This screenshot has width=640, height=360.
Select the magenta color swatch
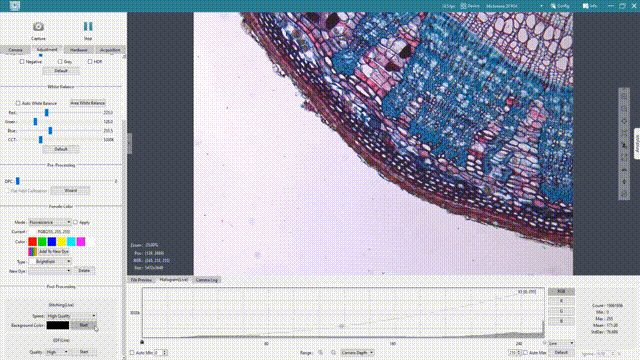click(81, 242)
